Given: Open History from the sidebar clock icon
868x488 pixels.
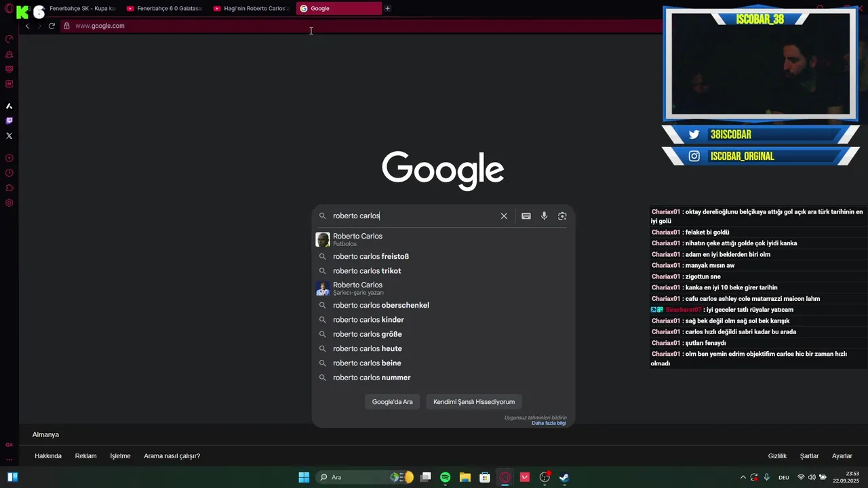Looking at the screenshot, I should (9, 173).
